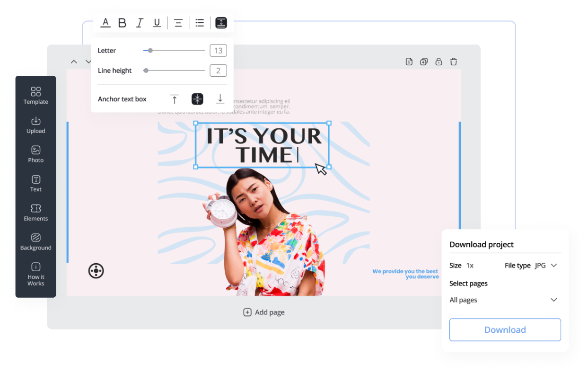The image size is (588, 373).
Task: Anchor text box to top
Action: coord(175,99)
